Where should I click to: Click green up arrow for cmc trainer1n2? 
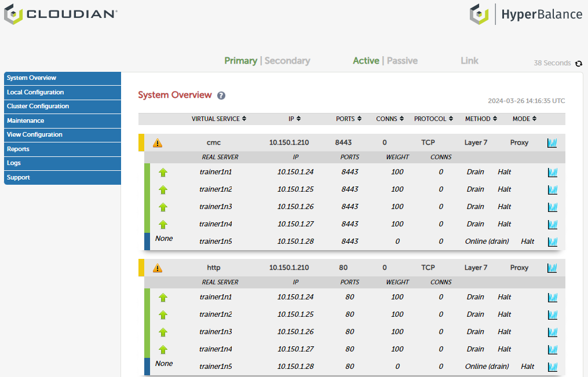163,189
